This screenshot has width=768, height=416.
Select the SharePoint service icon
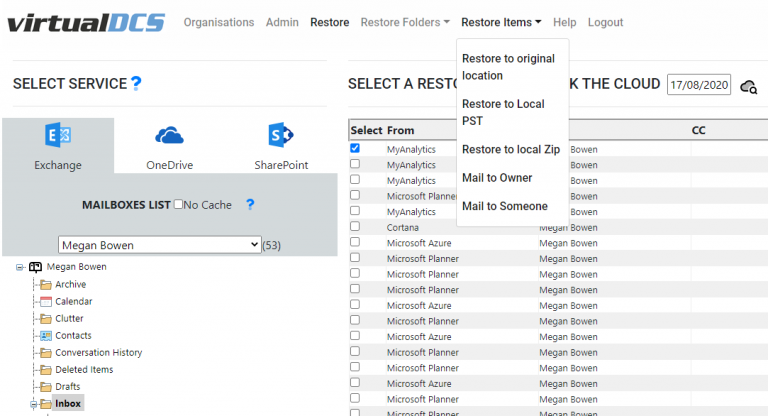281,135
